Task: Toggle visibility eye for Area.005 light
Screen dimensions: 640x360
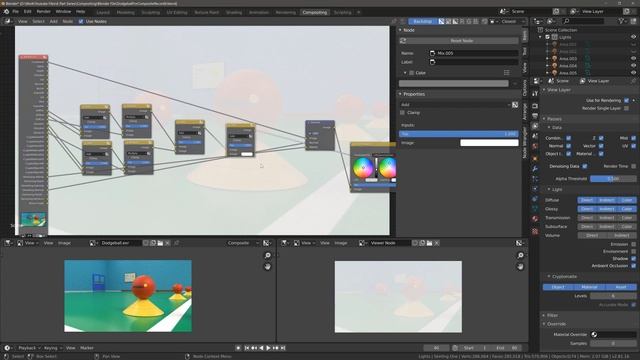Action: pos(633,73)
